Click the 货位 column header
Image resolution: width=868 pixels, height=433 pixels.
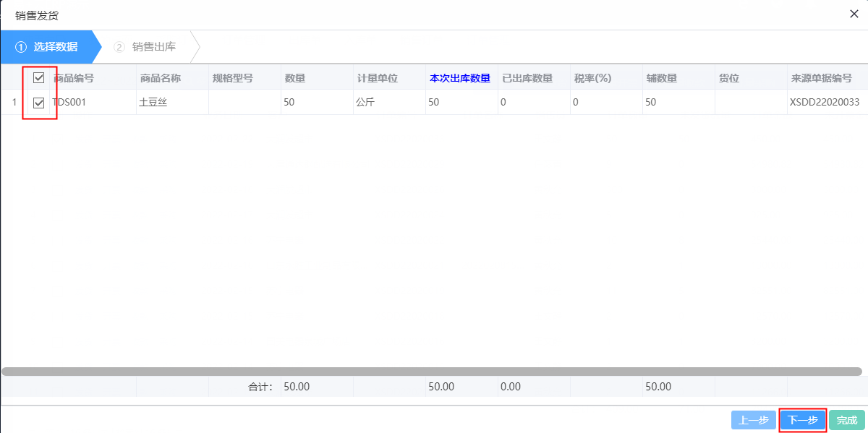[x=729, y=77]
